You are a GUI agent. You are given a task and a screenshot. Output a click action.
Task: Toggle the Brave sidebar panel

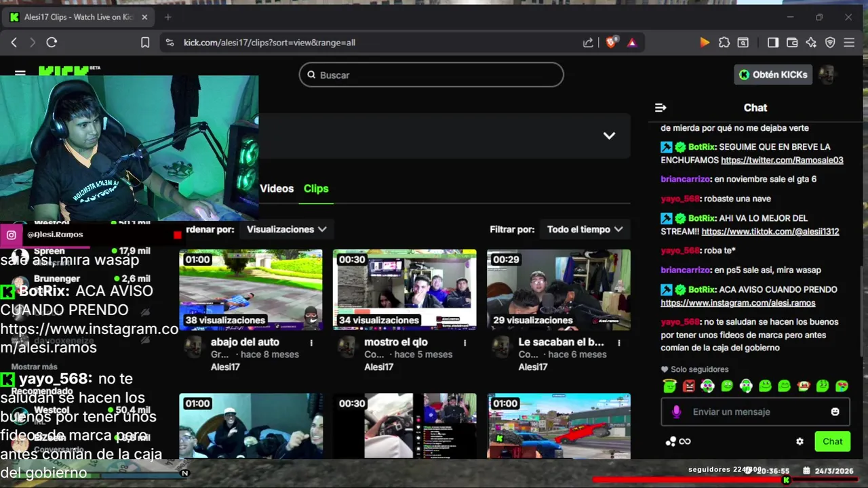point(773,43)
